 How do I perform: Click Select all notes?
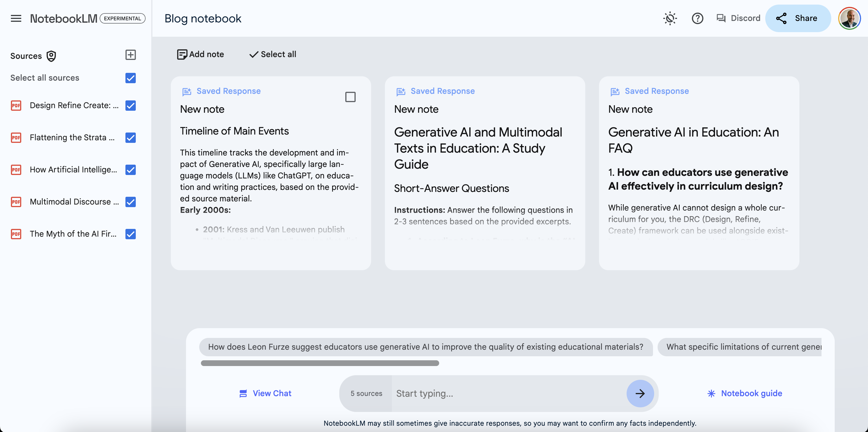[272, 54]
